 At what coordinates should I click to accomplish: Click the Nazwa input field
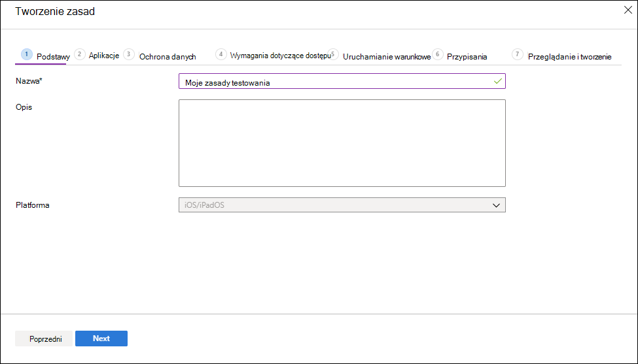342,81
